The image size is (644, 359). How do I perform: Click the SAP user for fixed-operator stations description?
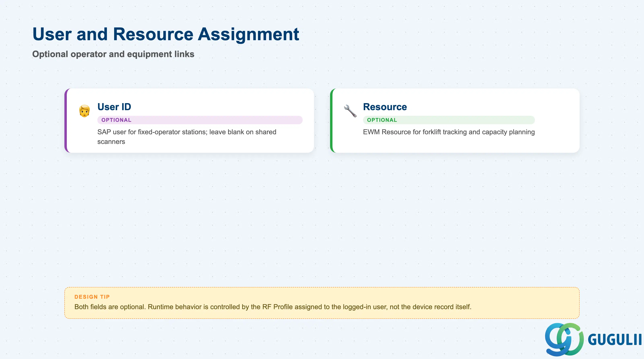[187, 137]
